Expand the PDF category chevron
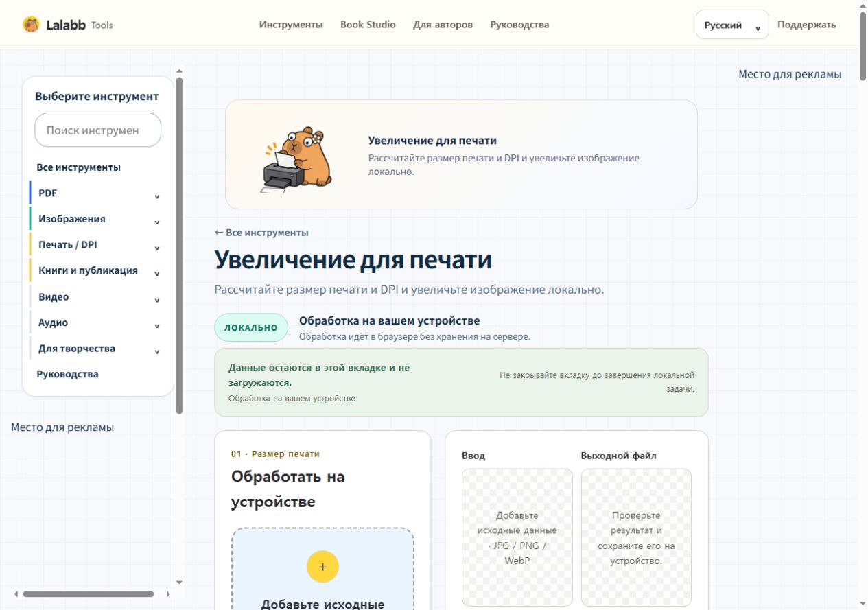 pos(156,196)
